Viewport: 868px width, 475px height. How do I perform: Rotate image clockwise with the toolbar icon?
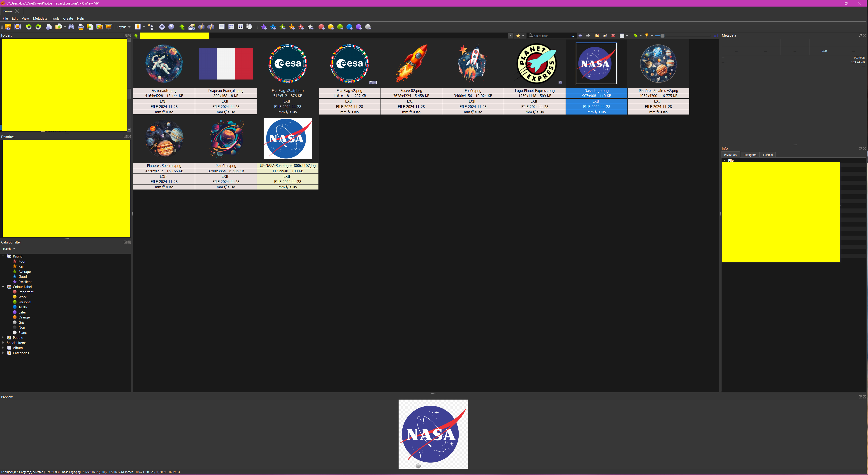tap(38, 27)
